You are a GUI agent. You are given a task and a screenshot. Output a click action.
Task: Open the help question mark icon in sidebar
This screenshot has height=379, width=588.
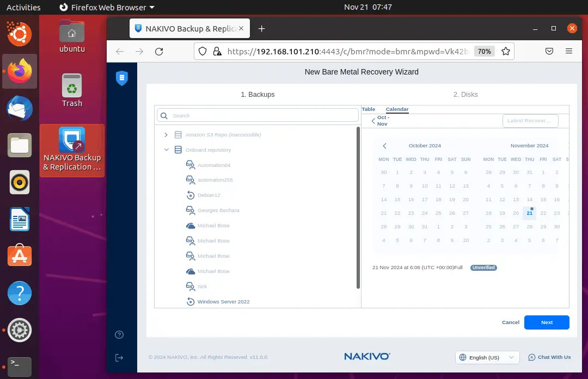tap(119, 335)
